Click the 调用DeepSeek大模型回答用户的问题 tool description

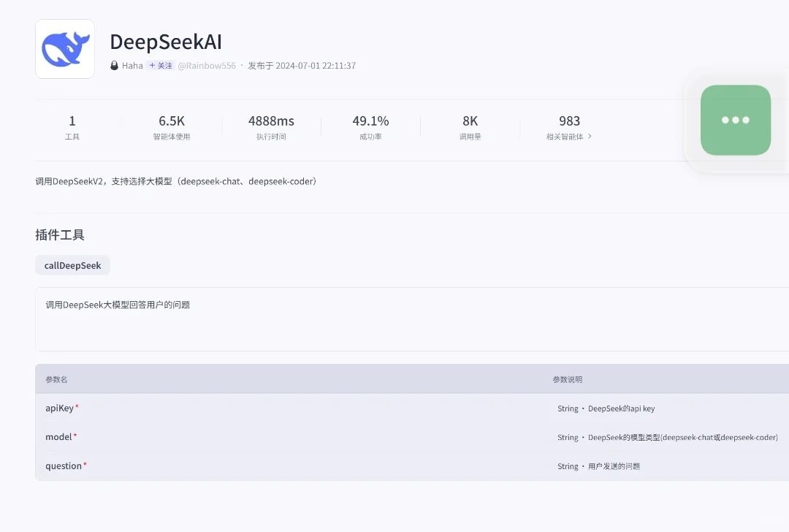tap(118, 305)
